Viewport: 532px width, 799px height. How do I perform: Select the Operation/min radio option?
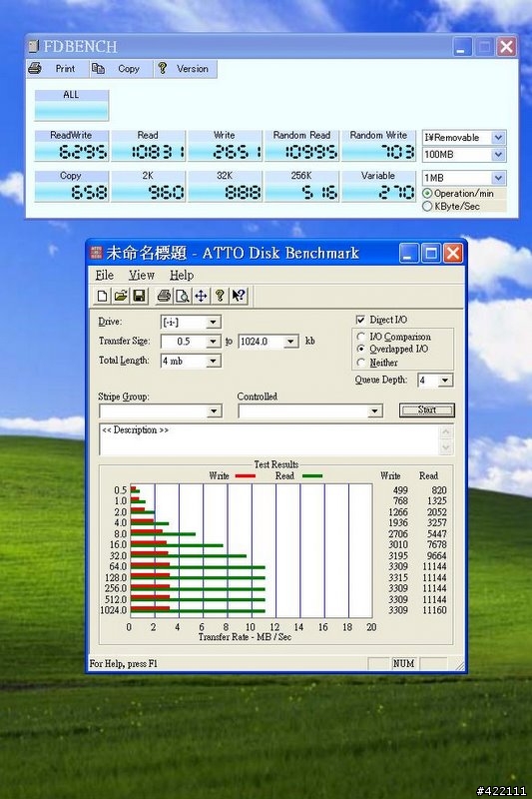pyautogui.click(x=427, y=194)
